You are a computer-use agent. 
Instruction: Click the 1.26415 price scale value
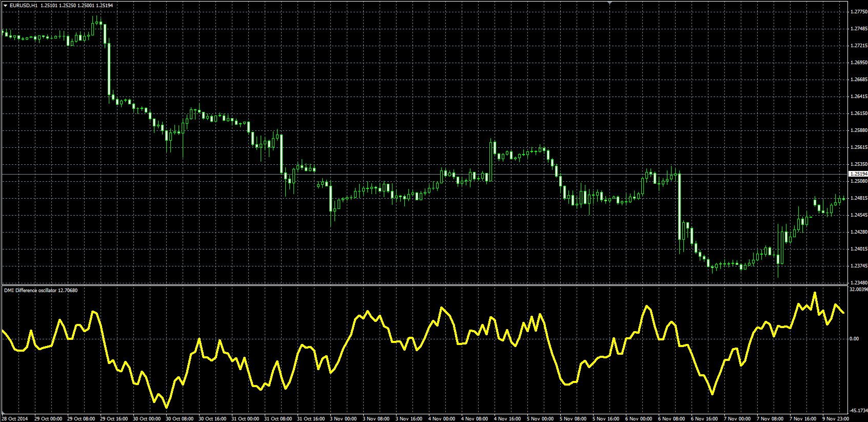click(x=859, y=97)
